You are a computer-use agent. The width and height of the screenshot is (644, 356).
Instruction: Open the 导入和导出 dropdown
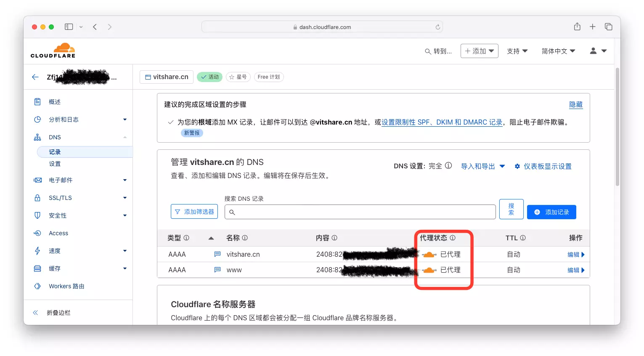pos(483,166)
